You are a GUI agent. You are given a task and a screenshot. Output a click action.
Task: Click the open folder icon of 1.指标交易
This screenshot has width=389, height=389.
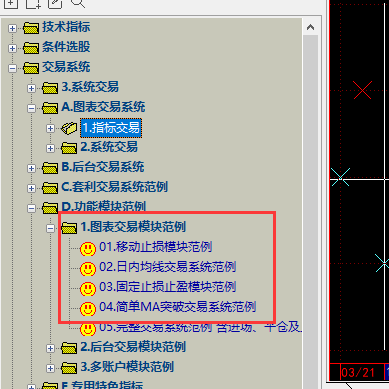point(69,128)
